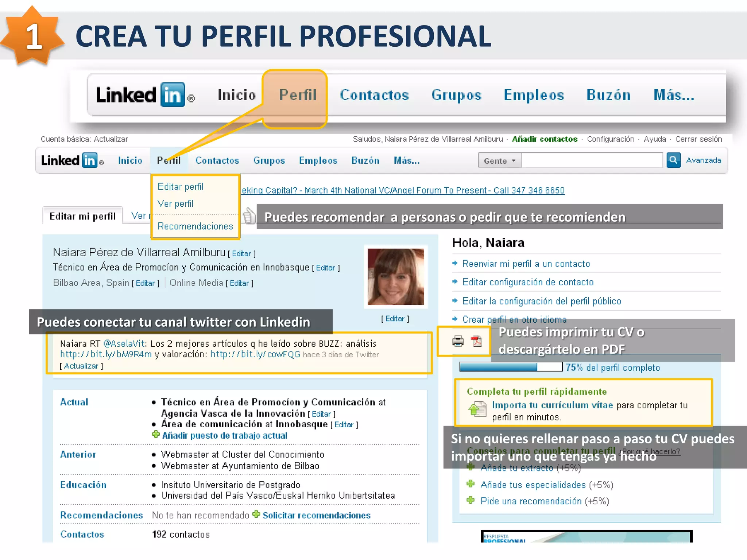747x560 pixels.
Task: Click the Educación section heading
Action: pos(83,485)
